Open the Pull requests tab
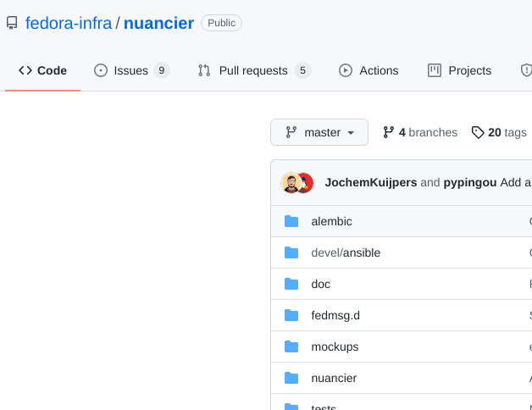The height and width of the screenshot is (410, 532). pos(254,70)
